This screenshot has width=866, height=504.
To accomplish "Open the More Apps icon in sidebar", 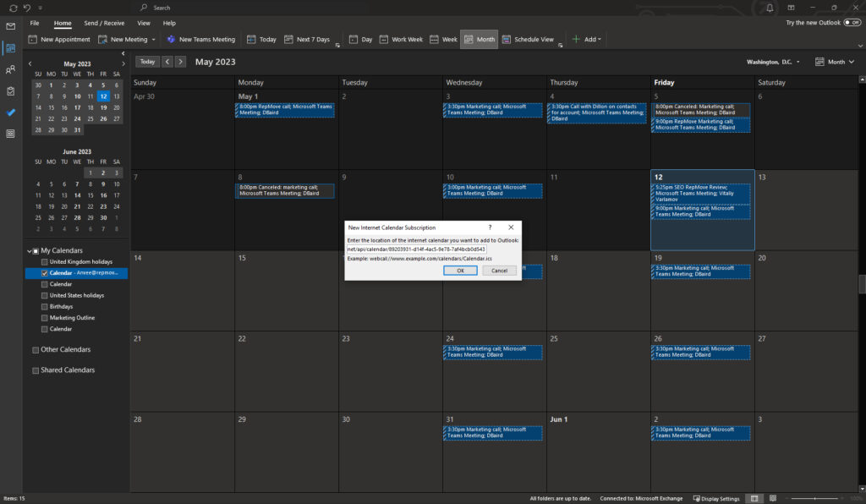I will click(10, 134).
